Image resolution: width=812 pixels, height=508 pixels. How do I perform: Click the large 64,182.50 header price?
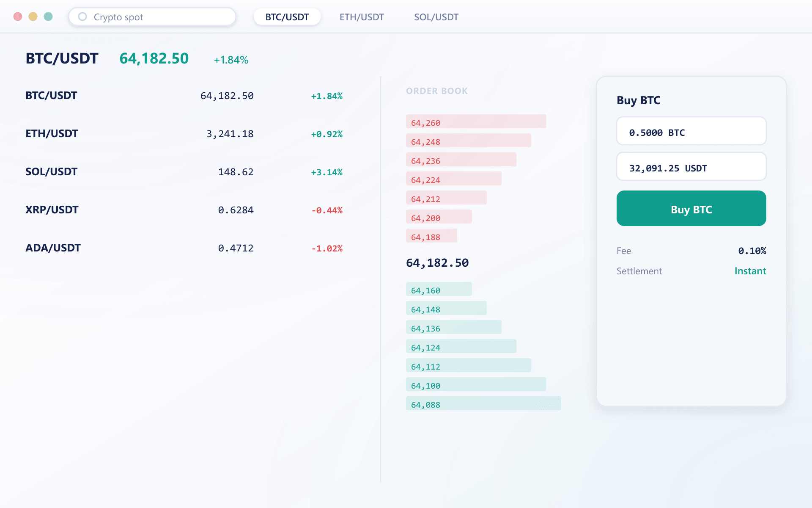point(154,58)
